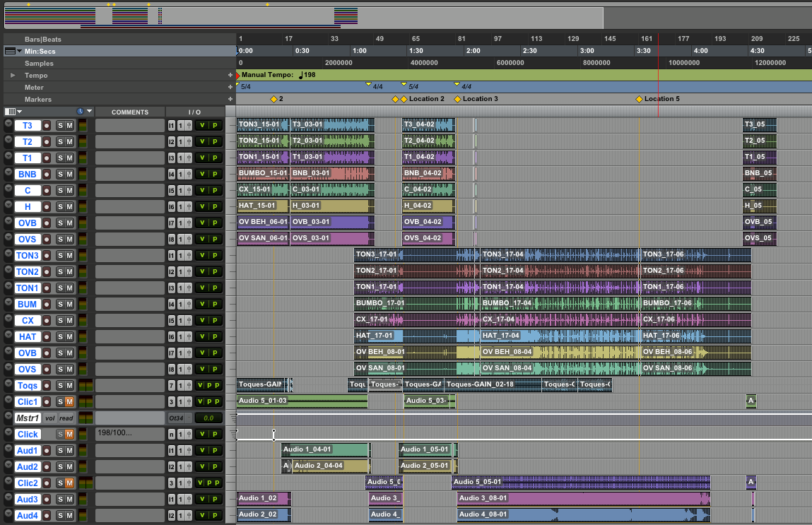The width and height of the screenshot is (812, 525).
Task: Open output window fader for CX track
Action: pyautogui.click(x=189, y=321)
